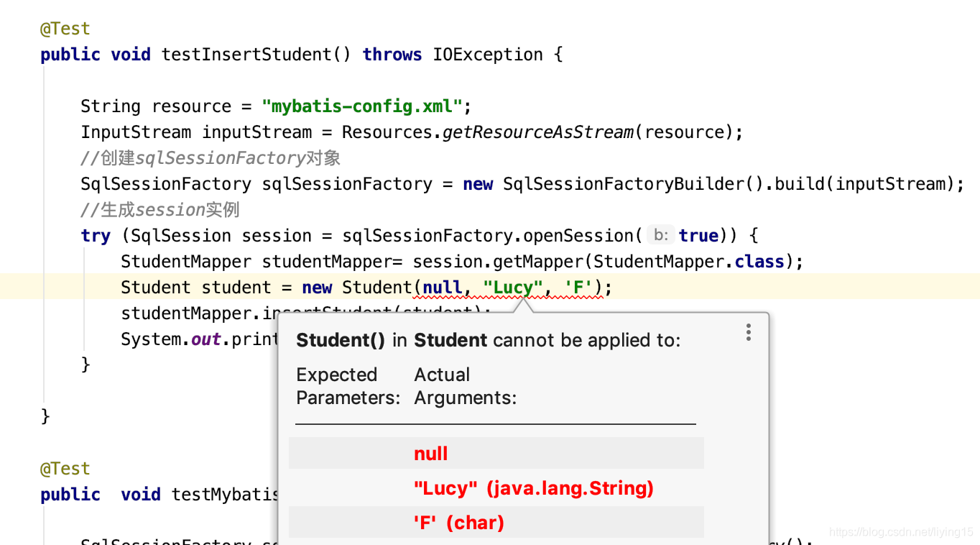Screen dimensions: 980x545
Task: Click the 'Student() in Student cannot be applied to' message
Action: pos(489,340)
